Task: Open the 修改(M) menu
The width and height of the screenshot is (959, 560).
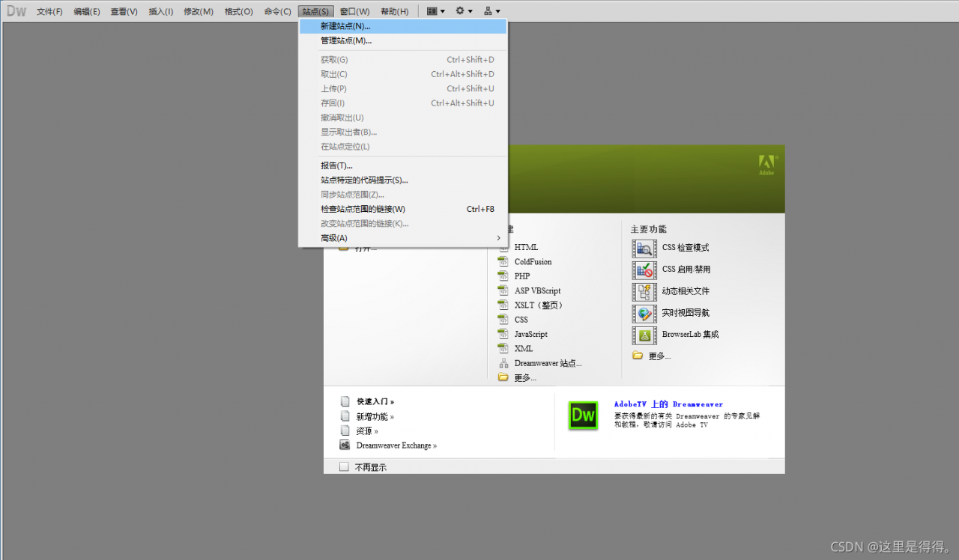Action: [199, 11]
